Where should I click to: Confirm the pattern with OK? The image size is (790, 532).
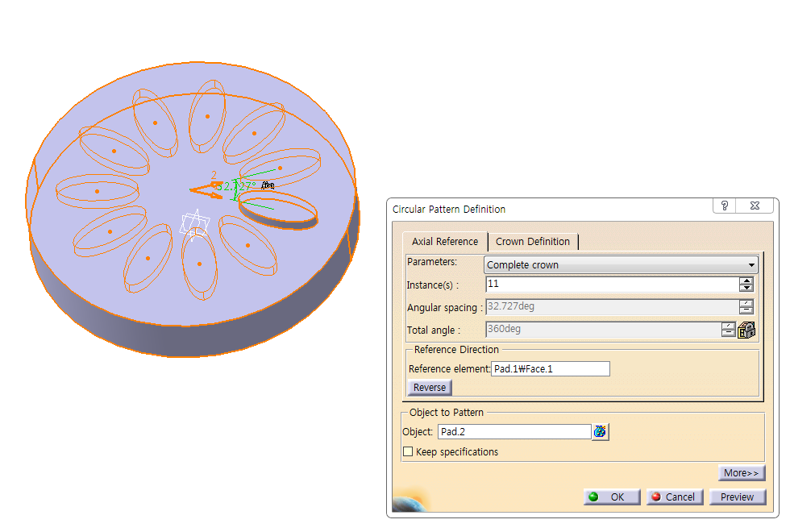tap(612, 497)
